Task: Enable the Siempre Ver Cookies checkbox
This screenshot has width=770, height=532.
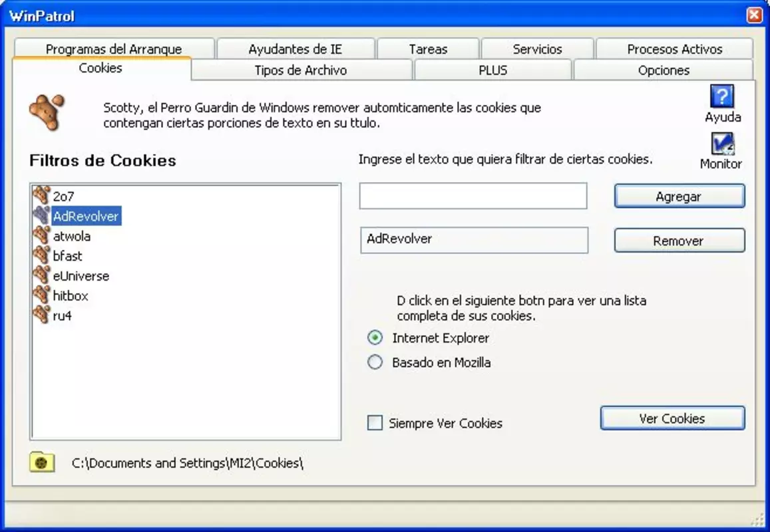Action: point(375,422)
